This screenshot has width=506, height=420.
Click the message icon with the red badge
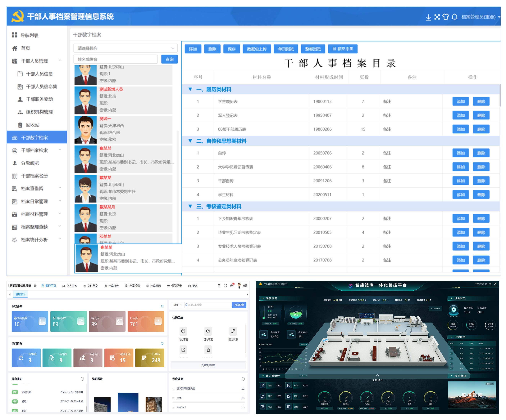232,286
